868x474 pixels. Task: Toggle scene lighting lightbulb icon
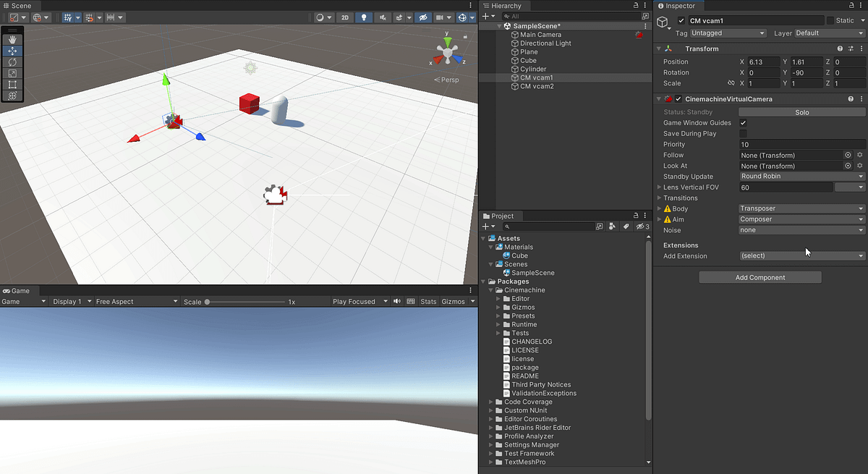point(363,17)
